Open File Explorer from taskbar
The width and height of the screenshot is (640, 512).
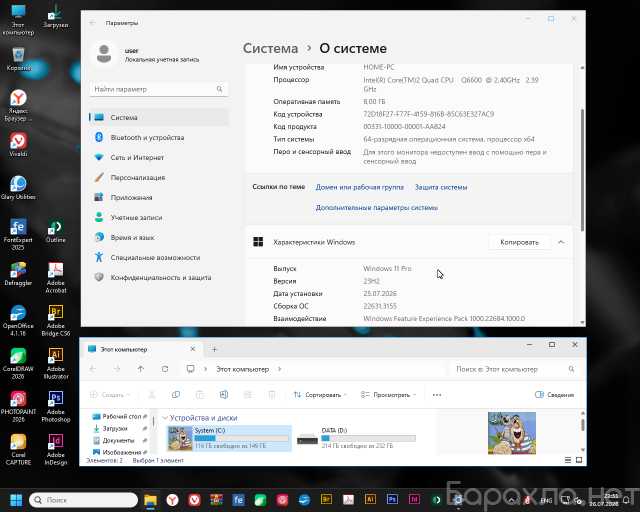click(150, 500)
